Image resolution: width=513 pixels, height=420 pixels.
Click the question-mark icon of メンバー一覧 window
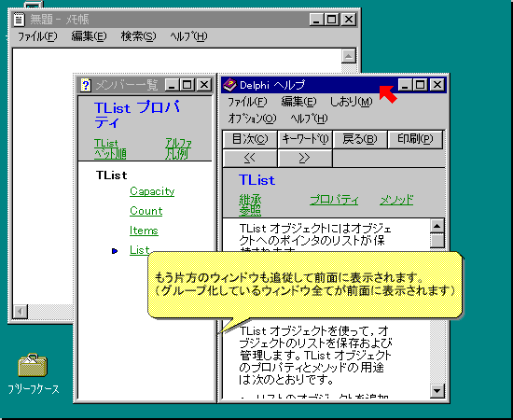pos(86,85)
